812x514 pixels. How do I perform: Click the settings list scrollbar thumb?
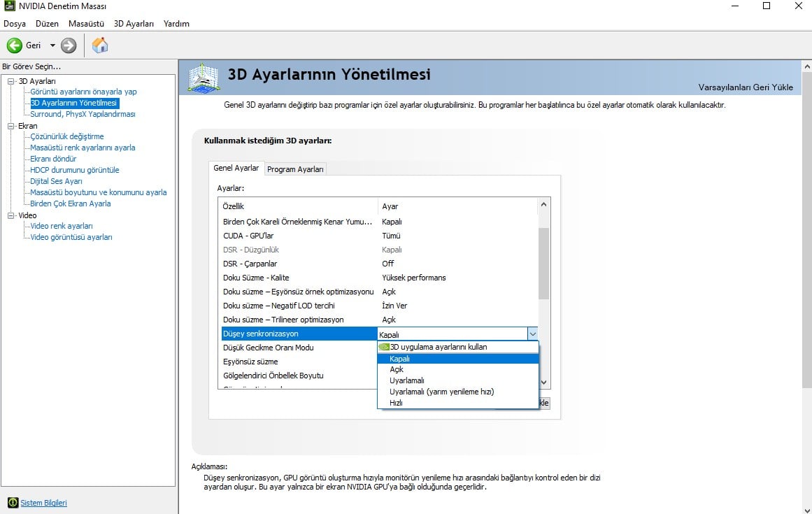(x=543, y=264)
